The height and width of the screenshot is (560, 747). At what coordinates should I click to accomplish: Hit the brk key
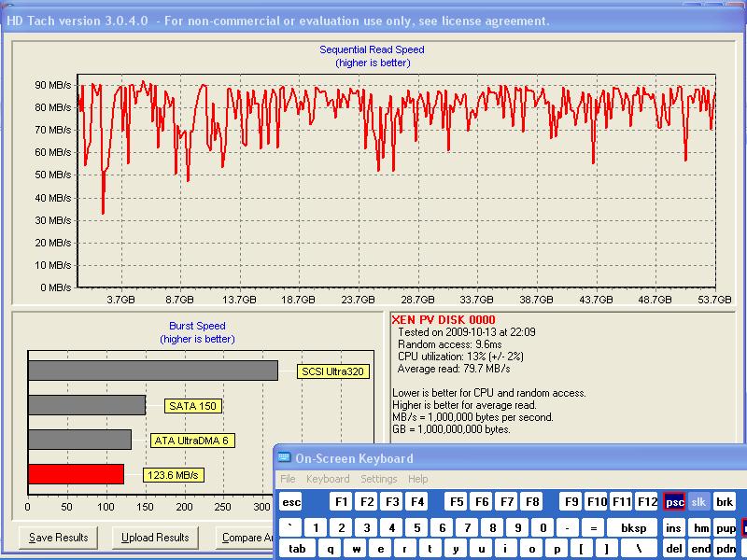[x=725, y=502]
